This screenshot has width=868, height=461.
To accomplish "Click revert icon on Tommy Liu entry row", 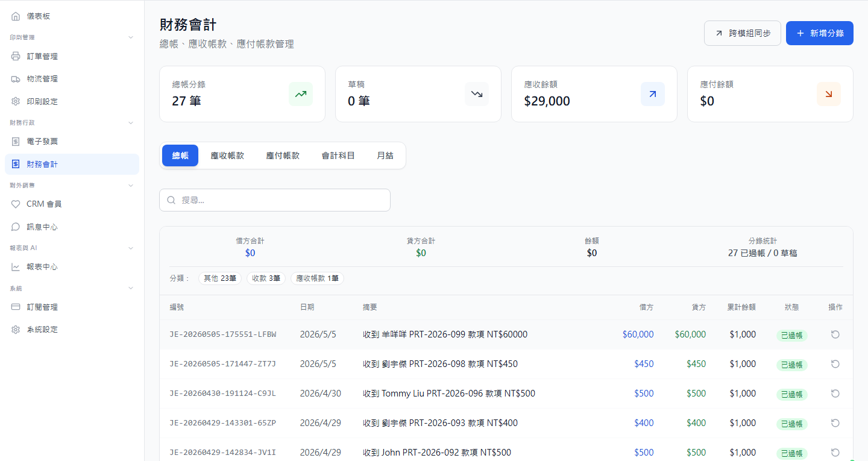I will [x=835, y=394].
